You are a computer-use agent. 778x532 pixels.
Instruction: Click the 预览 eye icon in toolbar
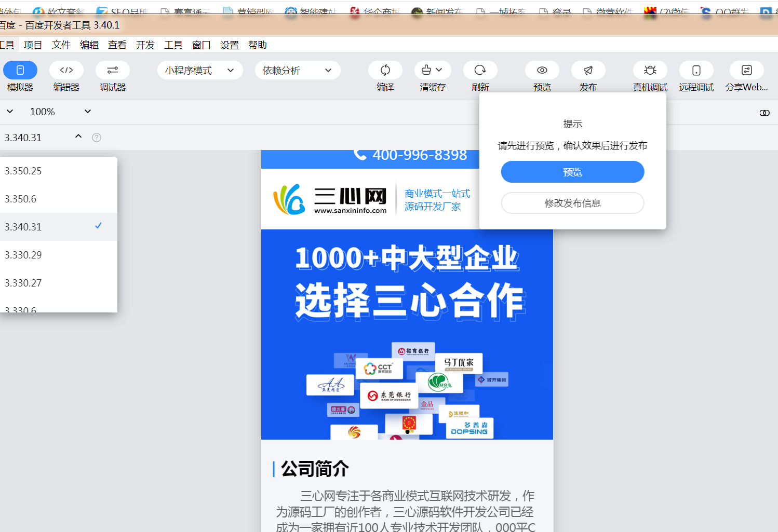[x=542, y=70]
